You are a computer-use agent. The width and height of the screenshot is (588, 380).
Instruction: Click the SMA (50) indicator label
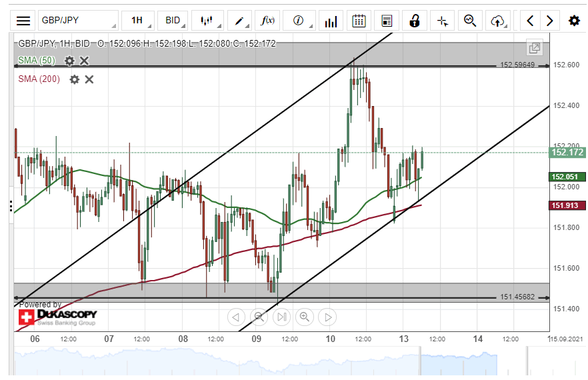tap(37, 61)
